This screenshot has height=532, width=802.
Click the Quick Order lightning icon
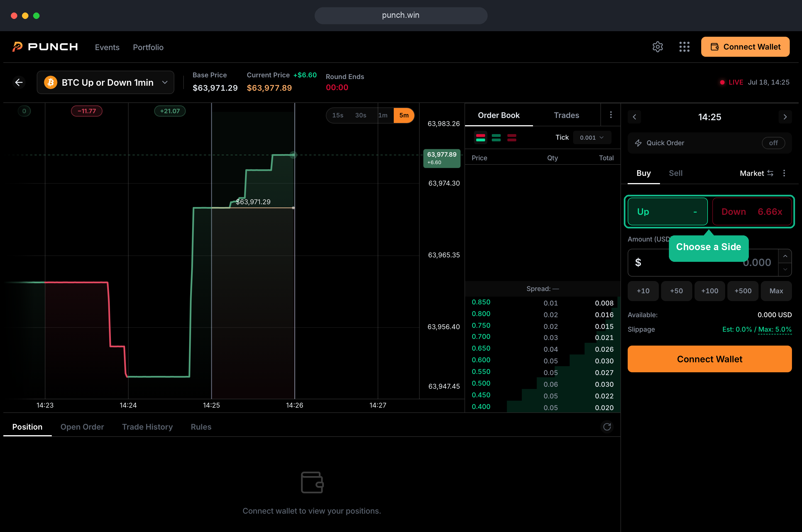pyautogui.click(x=638, y=143)
